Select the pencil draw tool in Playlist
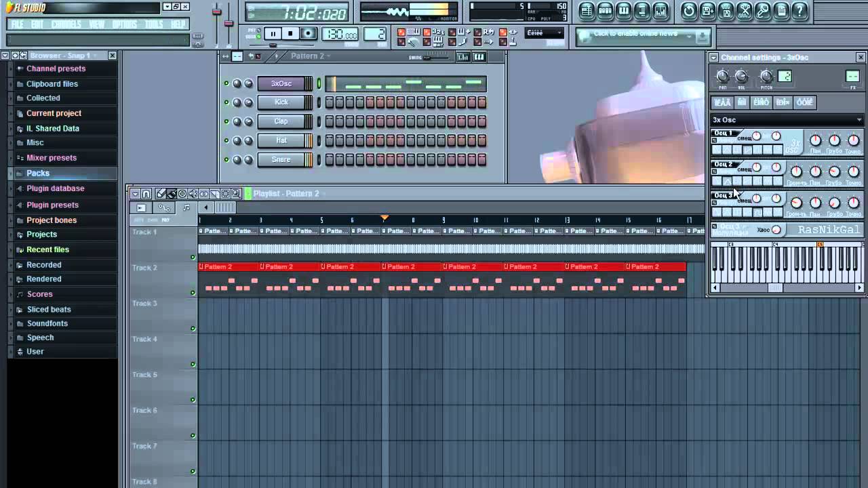 pyautogui.click(x=160, y=194)
